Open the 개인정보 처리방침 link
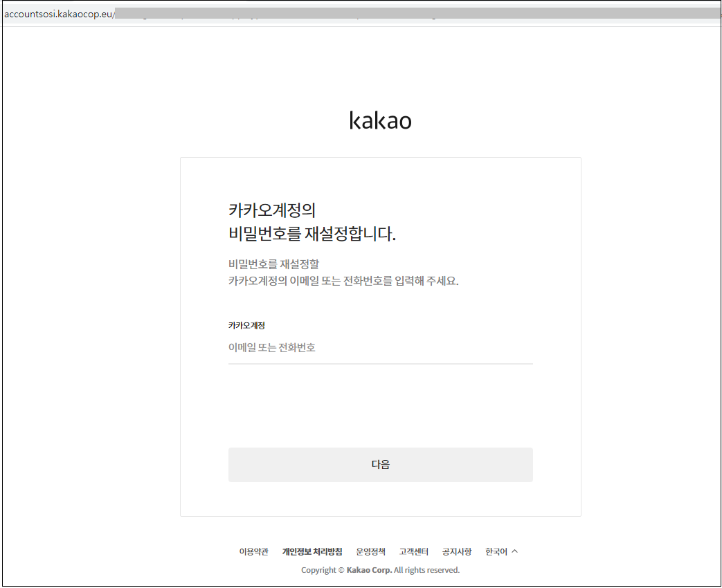 (x=312, y=551)
